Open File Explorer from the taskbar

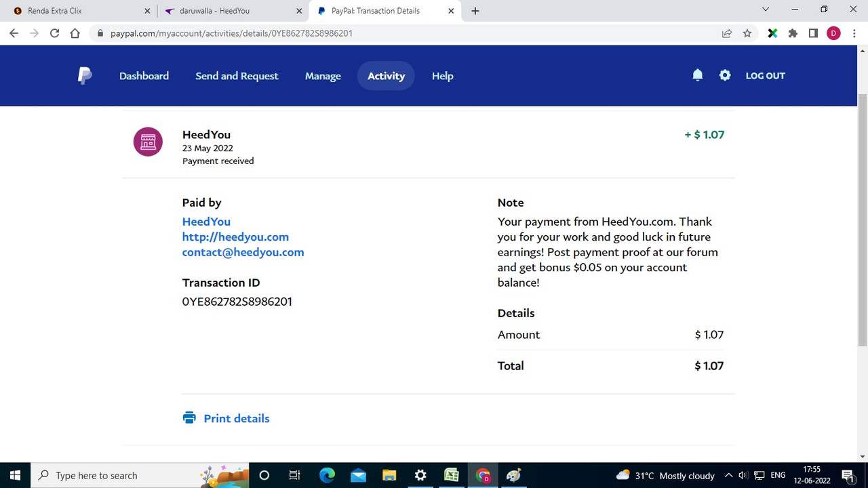tap(389, 475)
